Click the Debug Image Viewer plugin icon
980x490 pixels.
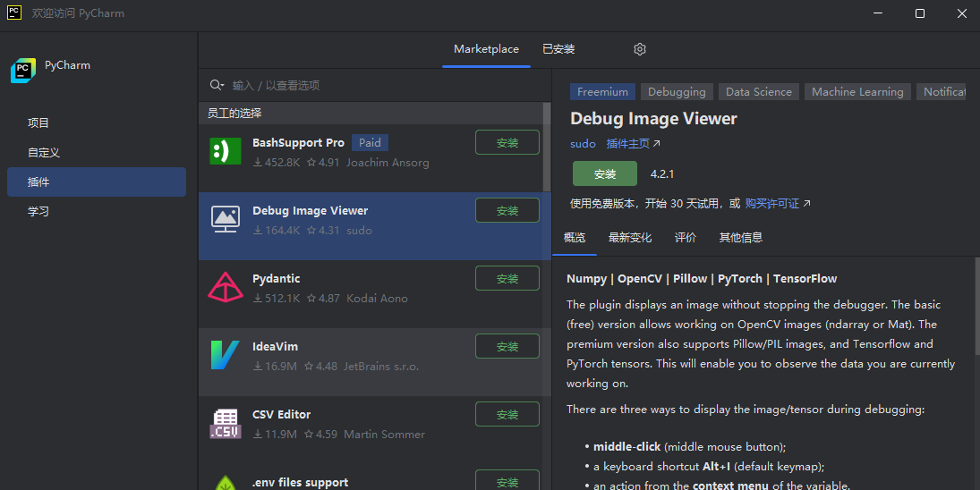225,219
